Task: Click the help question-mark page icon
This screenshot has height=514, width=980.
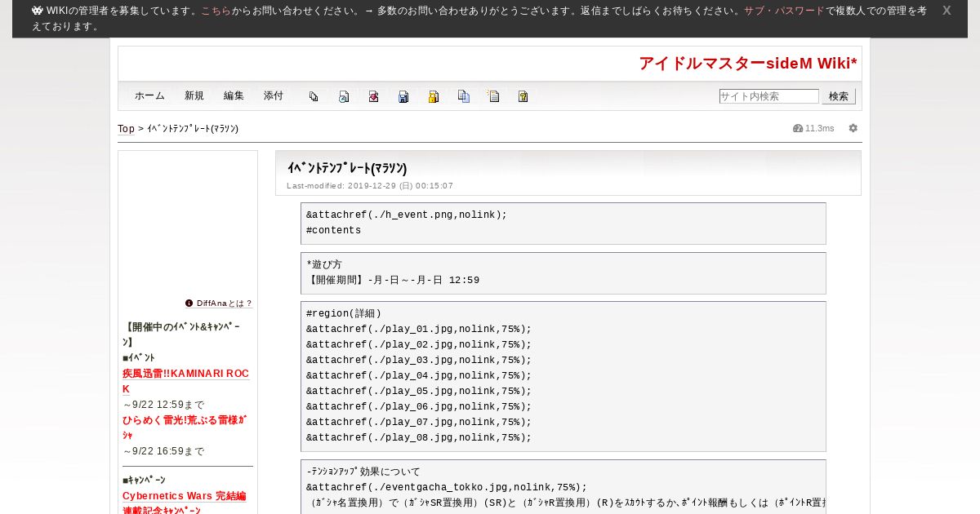Action: [x=523, y=96]
